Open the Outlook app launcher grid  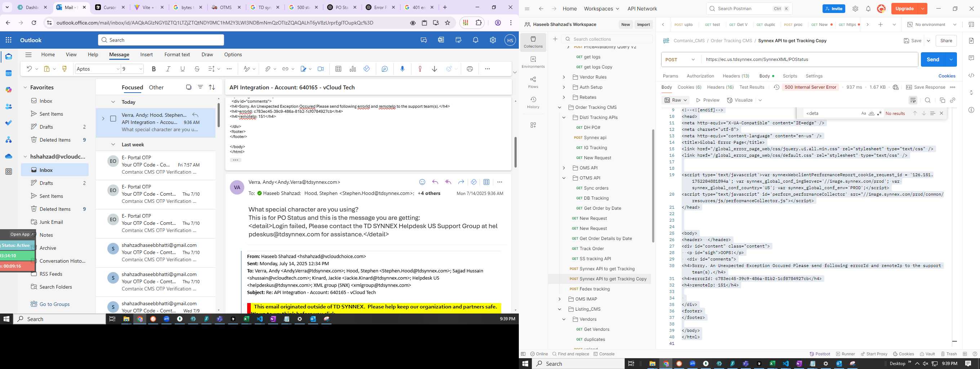tap(9, 40)
